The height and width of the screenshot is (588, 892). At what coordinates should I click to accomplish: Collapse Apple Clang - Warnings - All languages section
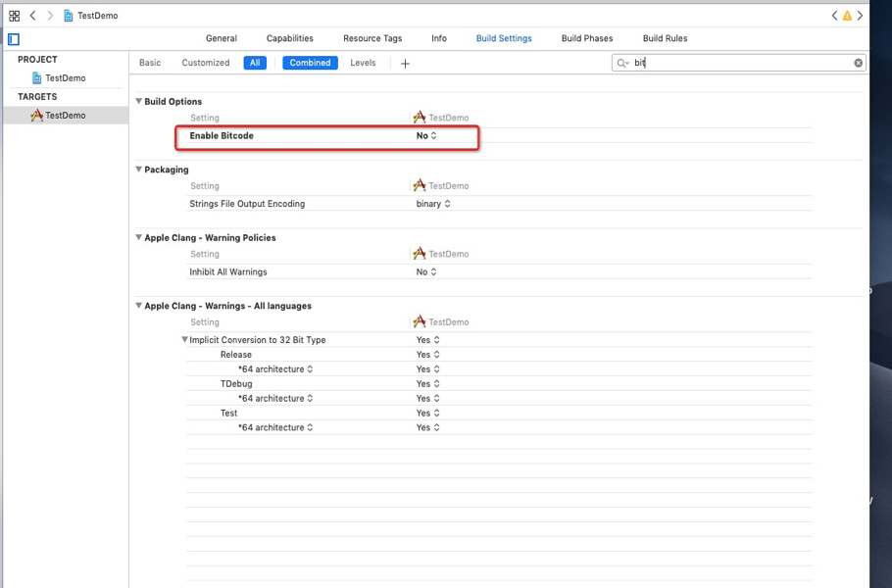pos(138,306)
